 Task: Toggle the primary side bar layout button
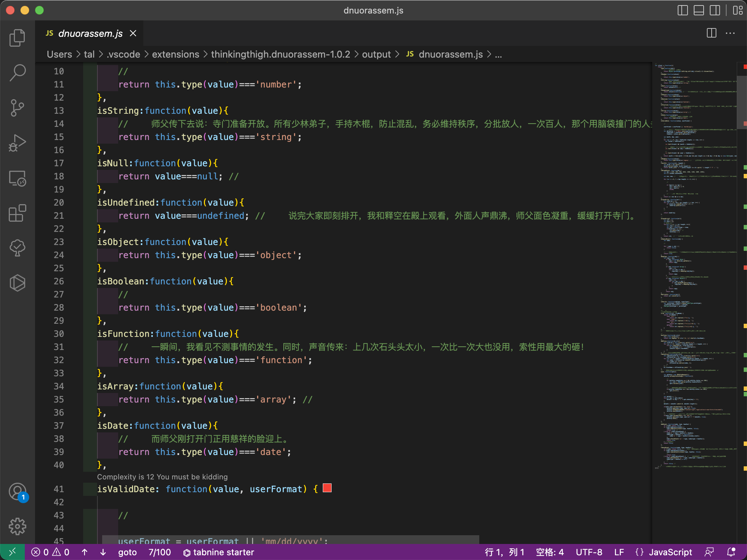(682, 10)
